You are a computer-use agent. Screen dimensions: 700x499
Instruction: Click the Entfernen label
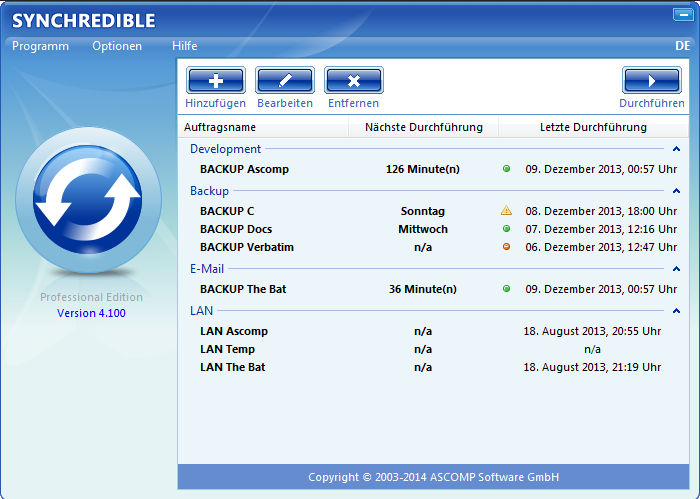click(353, 103)
